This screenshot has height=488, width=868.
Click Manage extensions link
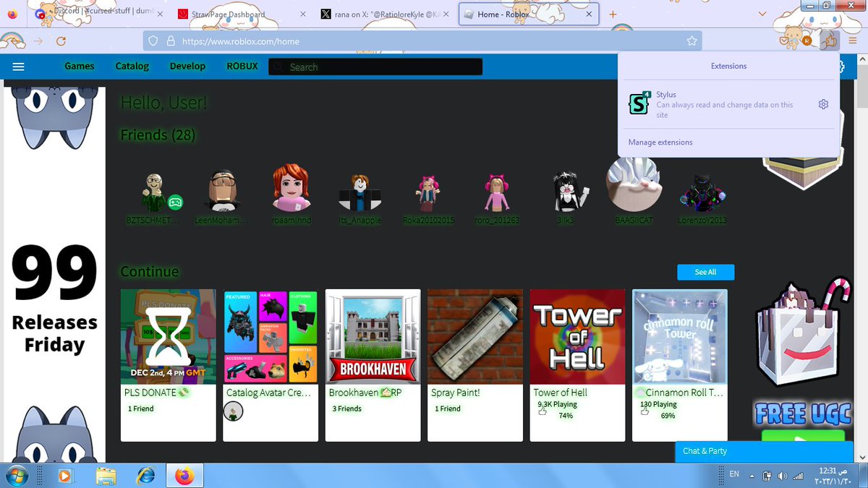tap(660, 142)
